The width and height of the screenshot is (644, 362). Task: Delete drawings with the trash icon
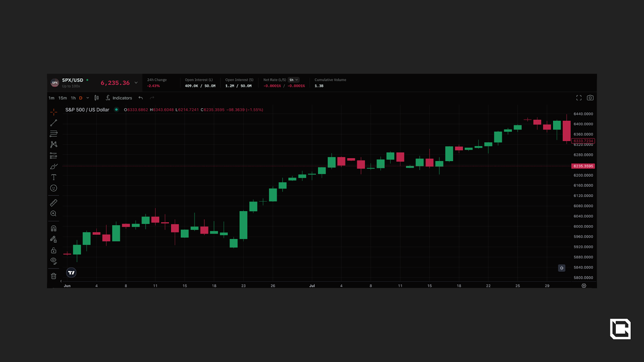tap(54, 276)
